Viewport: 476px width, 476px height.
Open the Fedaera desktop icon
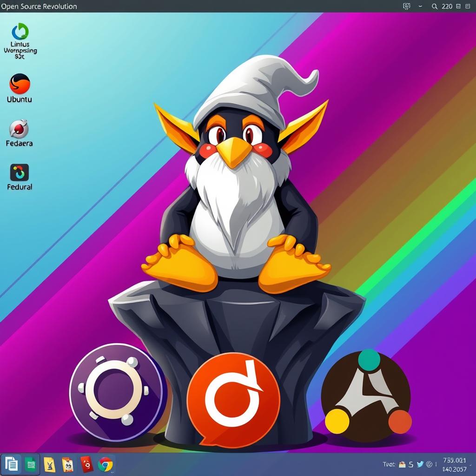pyautogui.click(x=19, y=133)
